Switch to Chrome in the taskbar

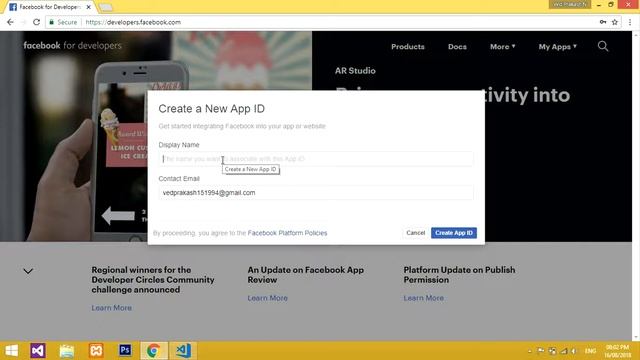point(154,351)
